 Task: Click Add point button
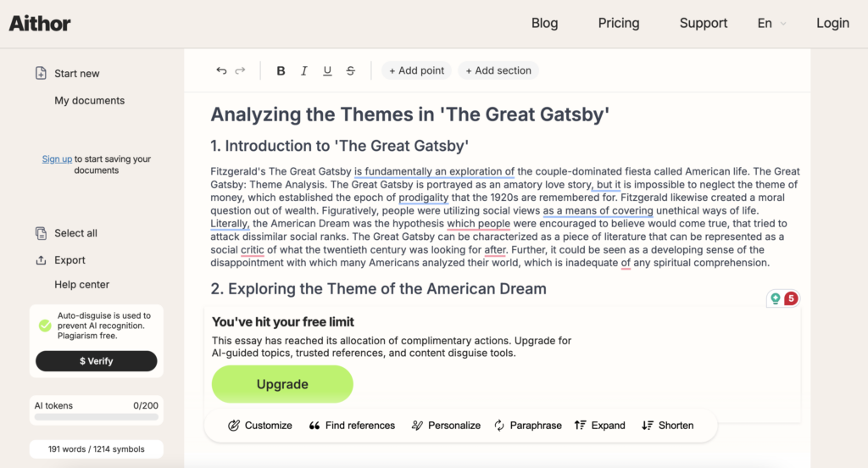[416, 71]
